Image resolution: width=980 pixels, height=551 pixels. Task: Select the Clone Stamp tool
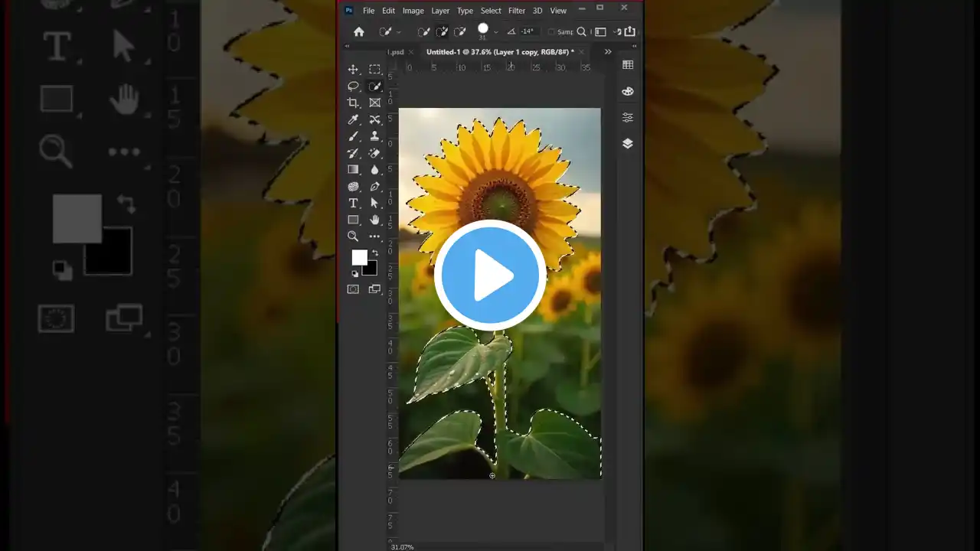point(374,135)
